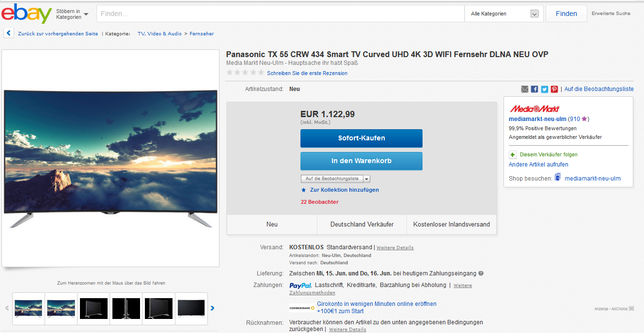Click the bold KOSTENLOS shipping text
This screenshot has height=333, width=644.
[306, 247]
